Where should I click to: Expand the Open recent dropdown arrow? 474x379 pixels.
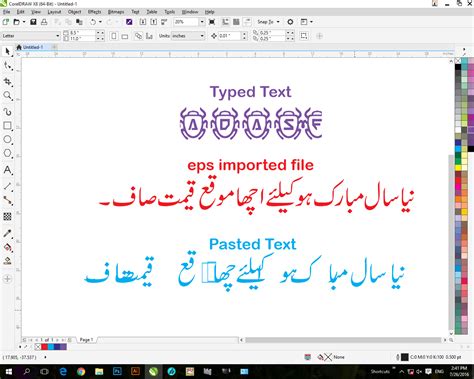coord(24,22)
